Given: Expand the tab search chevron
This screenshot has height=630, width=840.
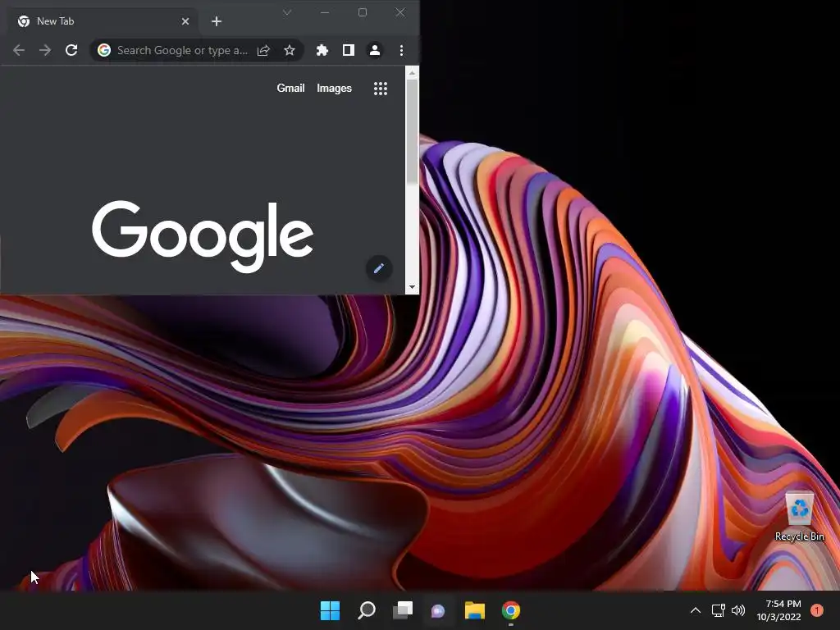Looking at the screenshot, I should 287,12.
